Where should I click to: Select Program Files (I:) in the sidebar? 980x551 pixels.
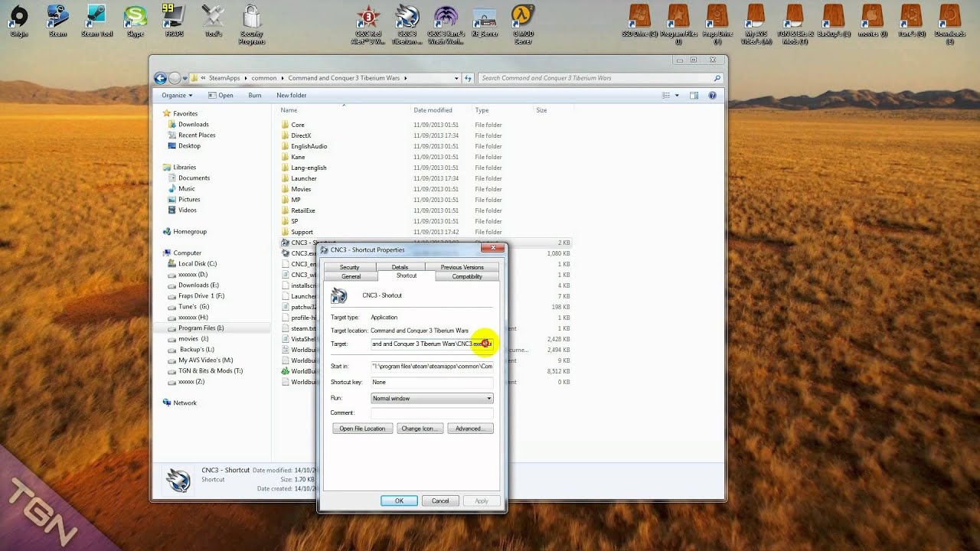[201, 328]
